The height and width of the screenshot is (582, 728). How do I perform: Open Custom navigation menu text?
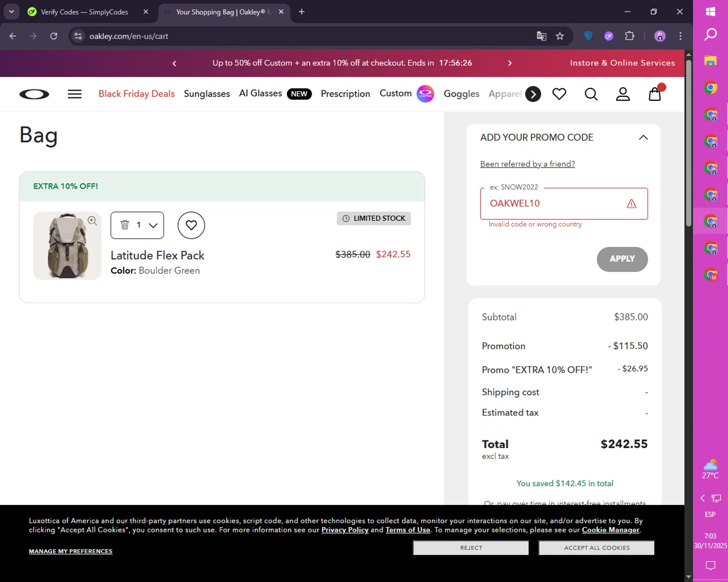pyautogui.click(x=396, y=94)
